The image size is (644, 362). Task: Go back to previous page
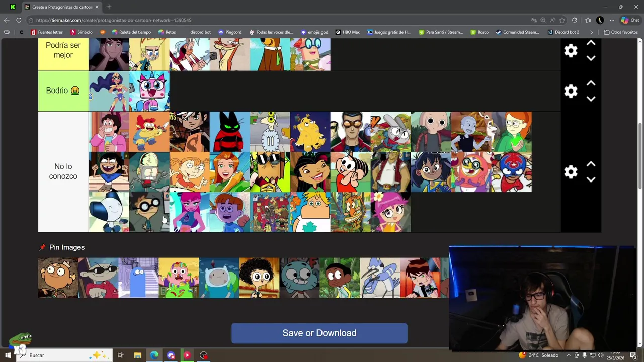pos(7,20)
